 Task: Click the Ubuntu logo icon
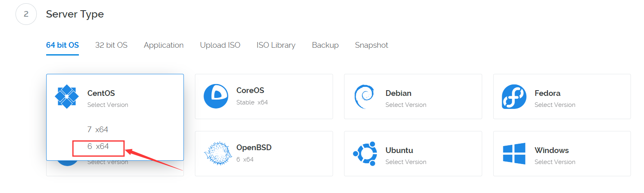[x=365, y=153]
